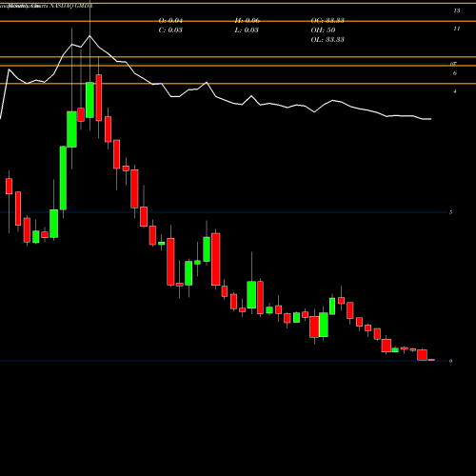The width and height of the screenshot is (476, 476).
Task: Click the price axis label '11'
Action: tap(457, 29)
